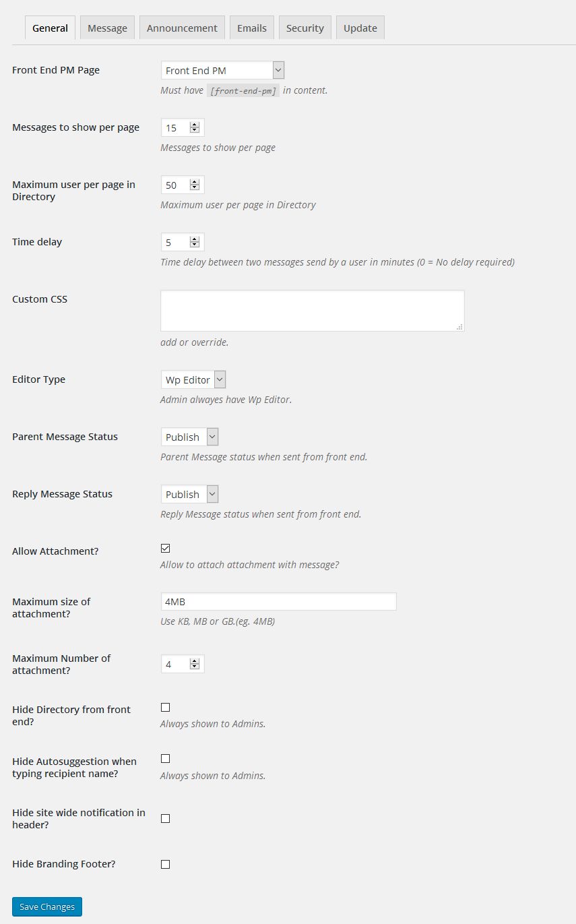Click inside the Custom CSS text area
Viewport: 576px width, 924px height.
point(312,310)
